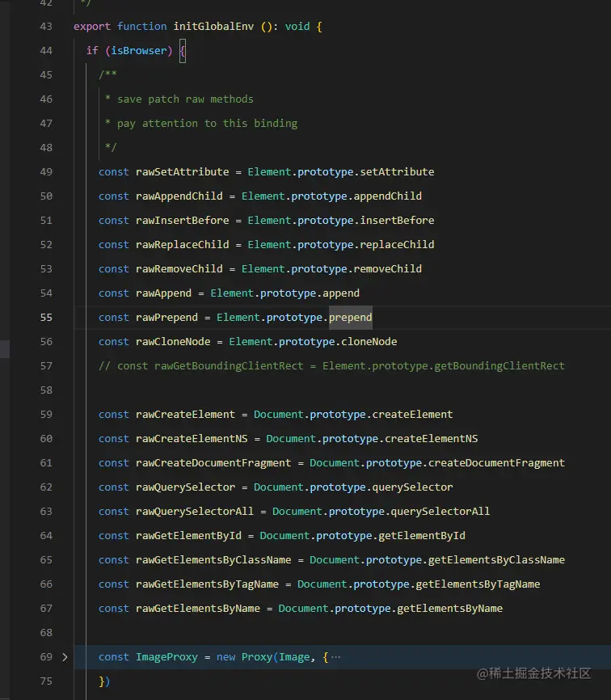This screenshot has height=700, width=611.
Task: Click the comment 'save patch raw methods'
Action: click(185, 99)
